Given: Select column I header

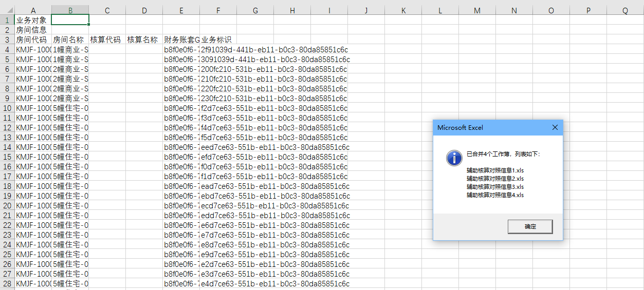Looking at the screenshot, I should pyautogui.click(x=329, y=10).
